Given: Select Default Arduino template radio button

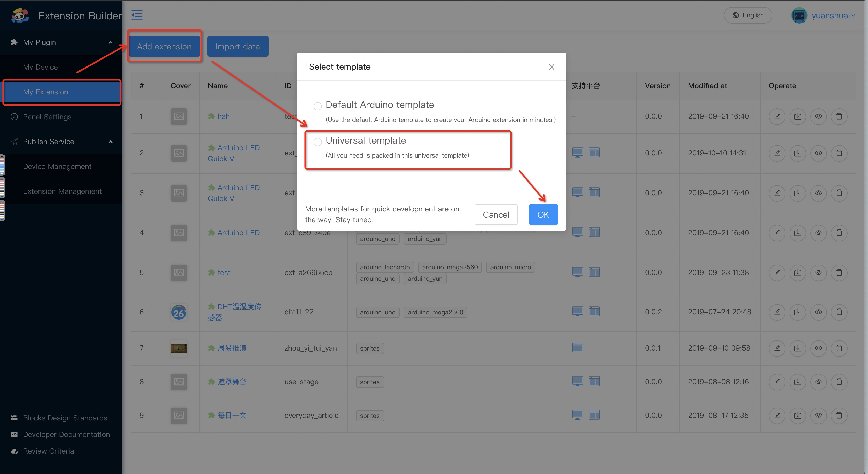Looking at the screenshot, I should click(x=317, y=106).
